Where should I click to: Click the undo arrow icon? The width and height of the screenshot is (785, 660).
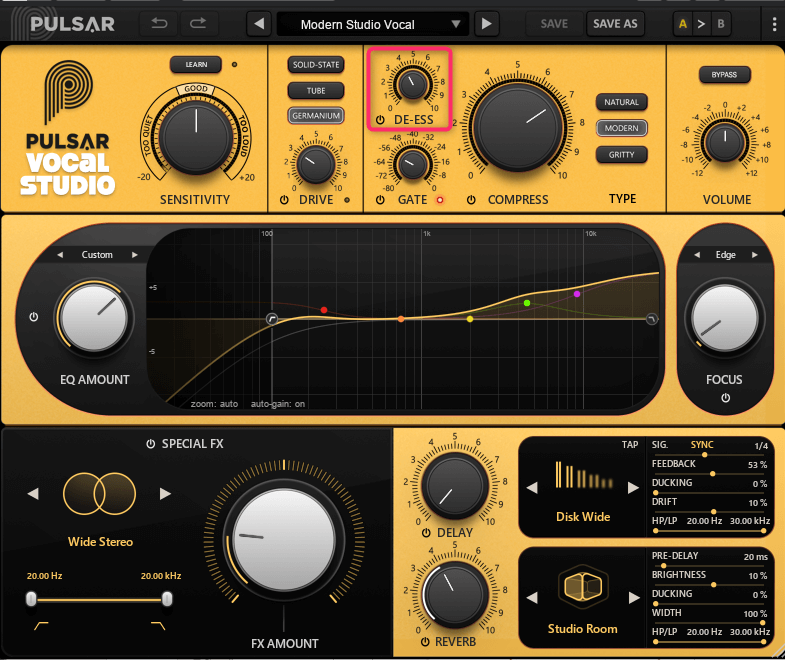click(x=159, y=23)
